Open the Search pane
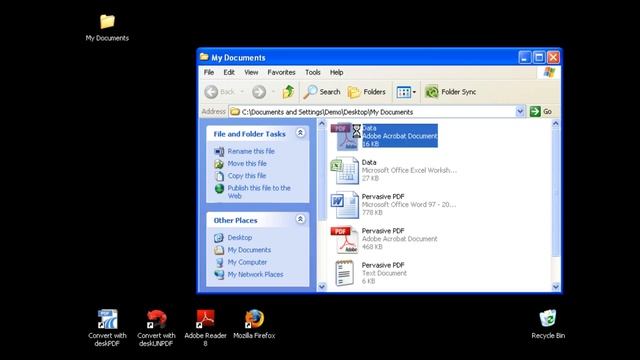Image resolution: width=640 pixels, height=360 pixels. 322,92
